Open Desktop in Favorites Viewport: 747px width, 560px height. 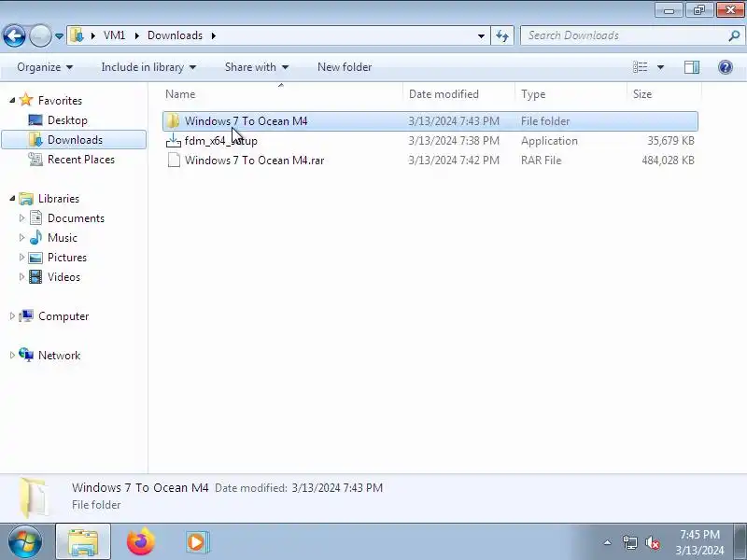(x=67, y=120)
